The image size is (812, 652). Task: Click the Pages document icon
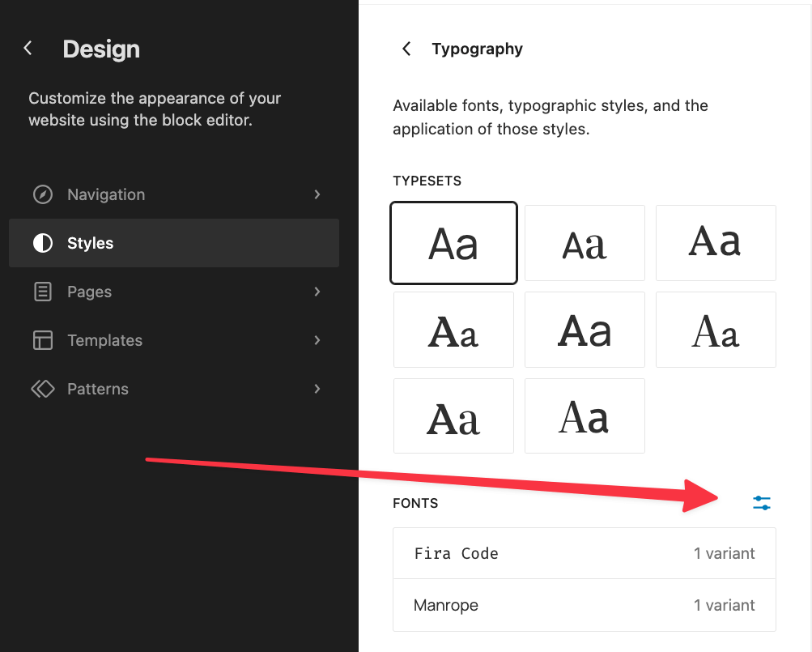tap(42, 292)
